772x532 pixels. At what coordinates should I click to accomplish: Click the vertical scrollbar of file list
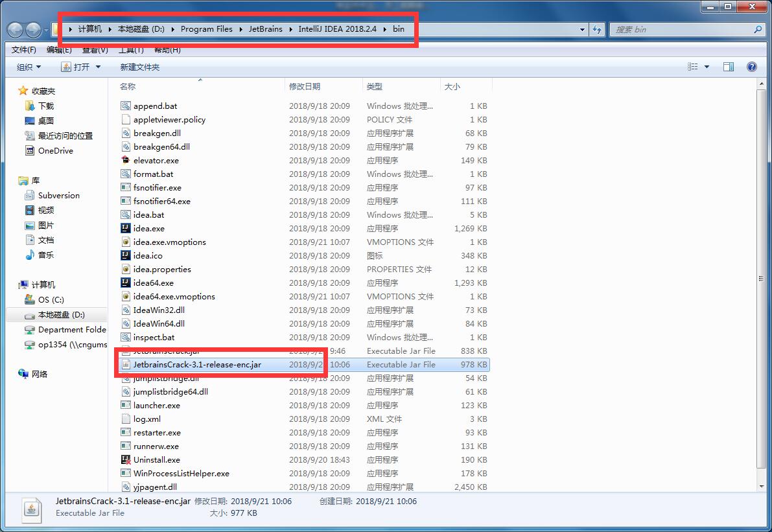(x=762, y=279)
